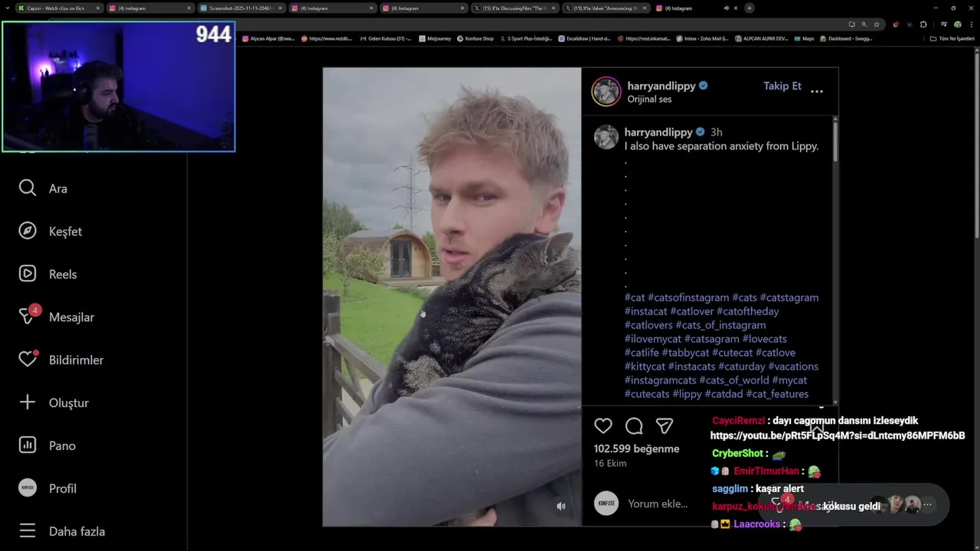Open the Chrome three-dot menu
The width and height of the screenshot is (980, 551).
[x=970, y=24]
